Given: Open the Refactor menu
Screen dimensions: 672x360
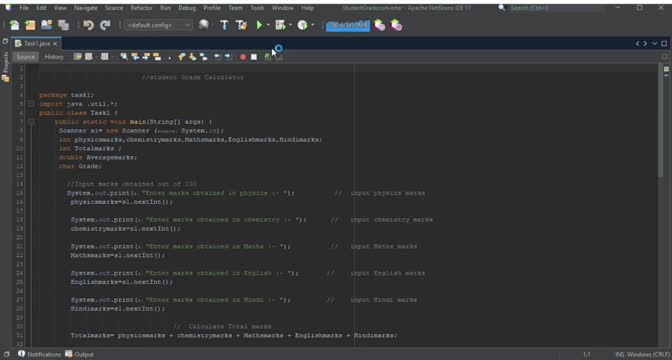Looking at the screenshot, I should click(141, 8).
